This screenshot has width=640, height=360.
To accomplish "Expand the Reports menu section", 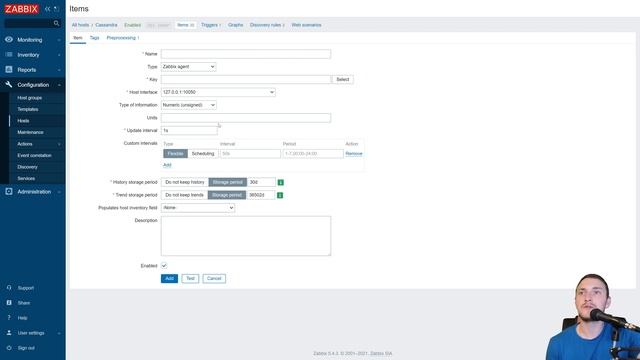I will [33, 70].
